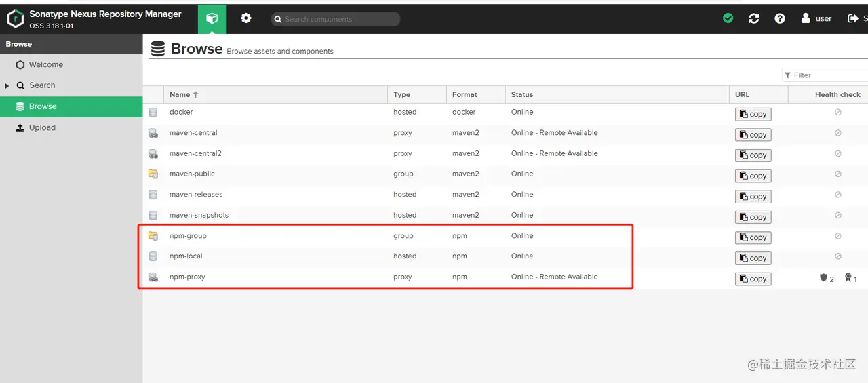Click the docker repository icon
Viewport: 868px width, 383px height.
[153, 113]
